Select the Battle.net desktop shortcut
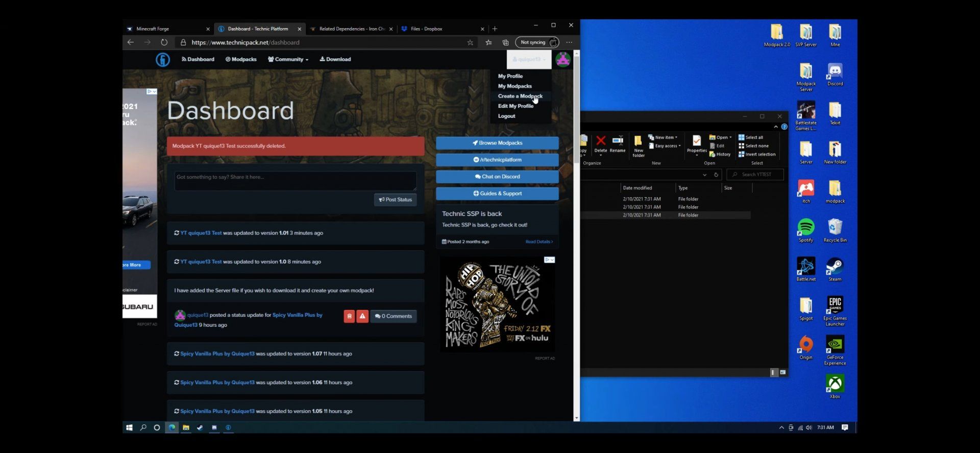Viewport: 980px width, 453px height. click(806, 270)
